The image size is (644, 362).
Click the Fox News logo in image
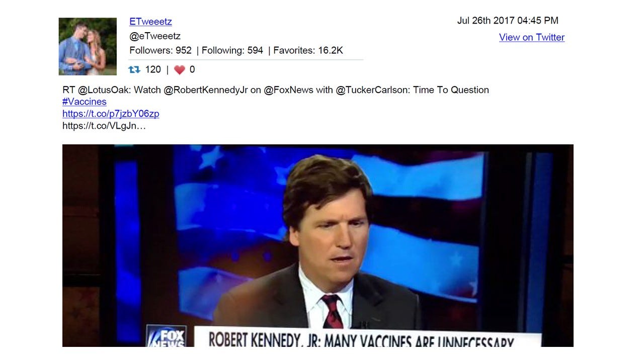coord(167,336)
